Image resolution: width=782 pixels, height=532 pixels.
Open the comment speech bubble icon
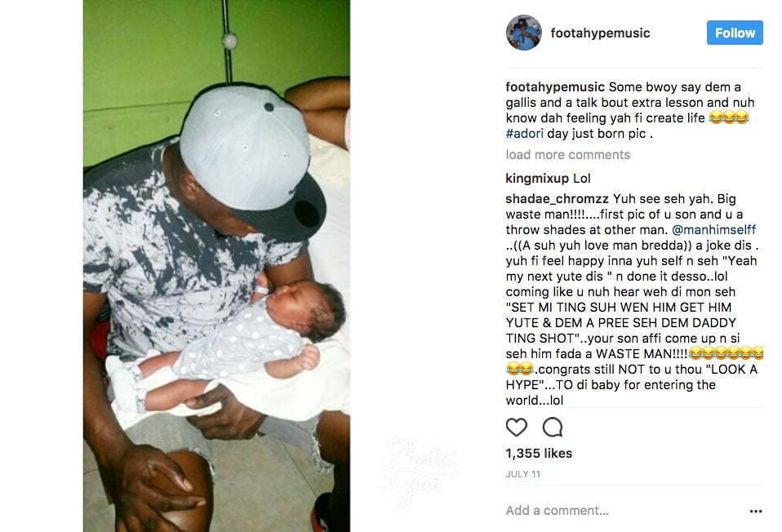click(x=553, y=428)
